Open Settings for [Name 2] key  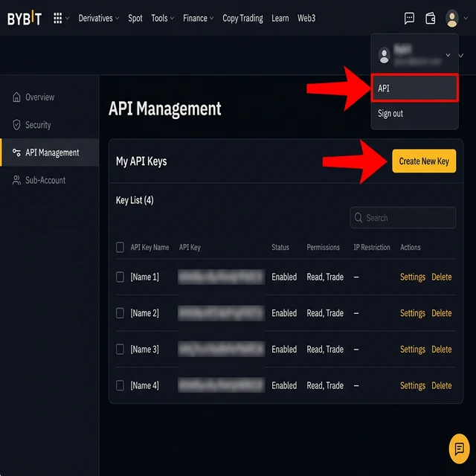(x=413, y=313)
